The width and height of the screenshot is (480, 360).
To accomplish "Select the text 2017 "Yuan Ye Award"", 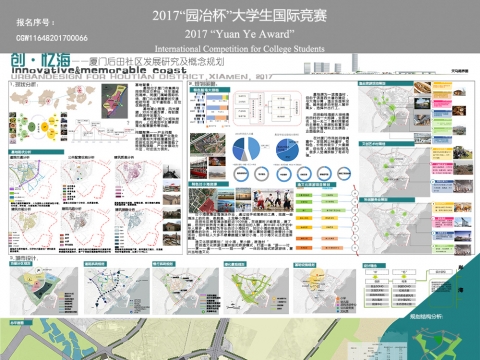I will [240, 34].
